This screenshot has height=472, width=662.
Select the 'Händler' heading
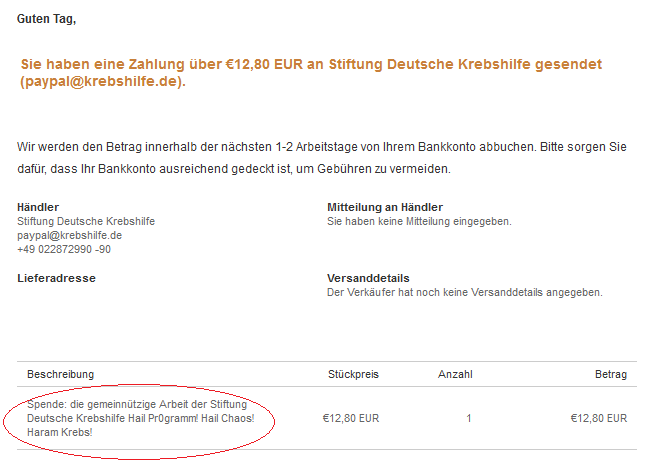[38, 207]
